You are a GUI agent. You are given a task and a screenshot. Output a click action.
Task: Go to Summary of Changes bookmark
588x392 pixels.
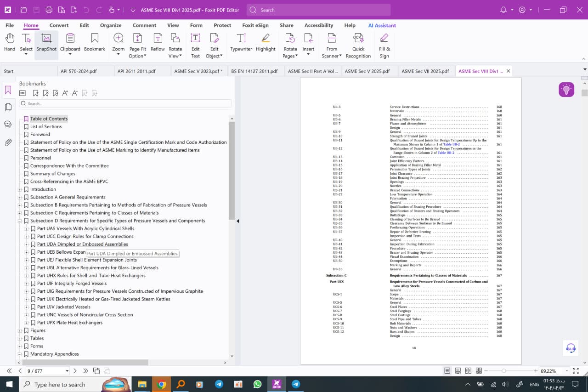[53, 174]
